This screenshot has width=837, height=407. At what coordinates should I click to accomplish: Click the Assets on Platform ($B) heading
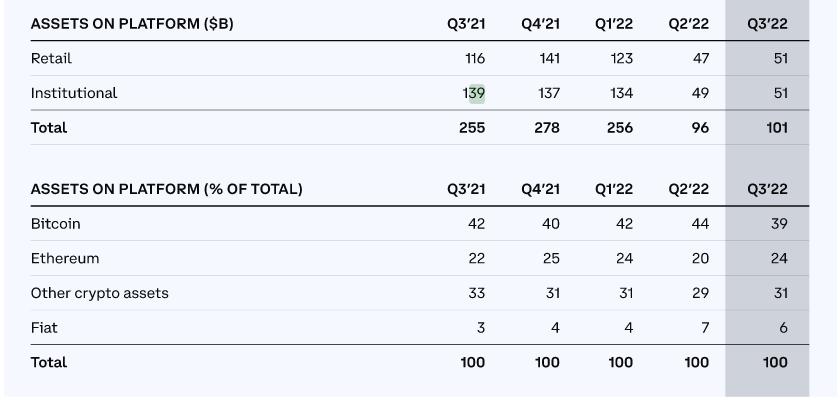[132, 24]
